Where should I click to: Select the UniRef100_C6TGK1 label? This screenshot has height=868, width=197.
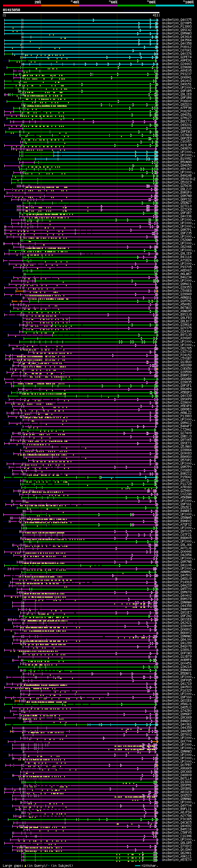click(x=177, y=50)
